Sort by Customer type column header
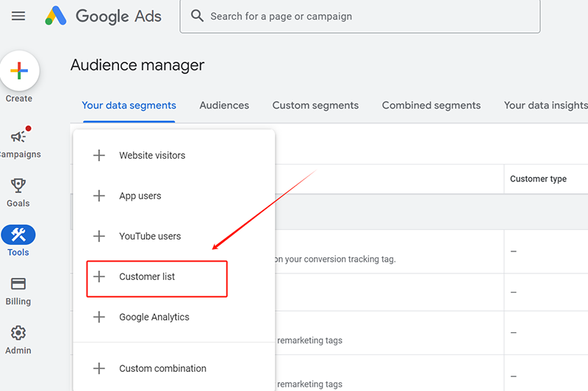Screen dimensions: 588x391 [538, 179]
